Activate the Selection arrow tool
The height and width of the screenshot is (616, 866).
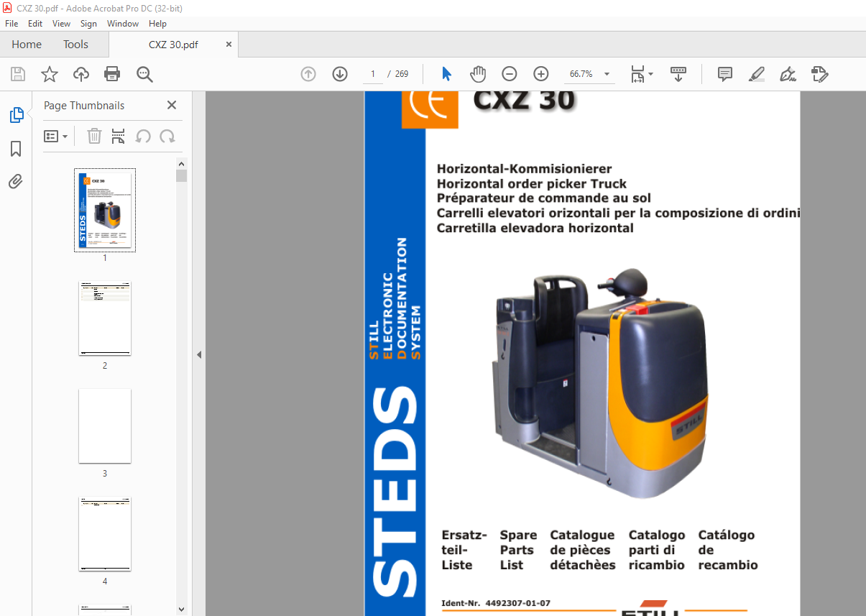[x=446, y=74]
